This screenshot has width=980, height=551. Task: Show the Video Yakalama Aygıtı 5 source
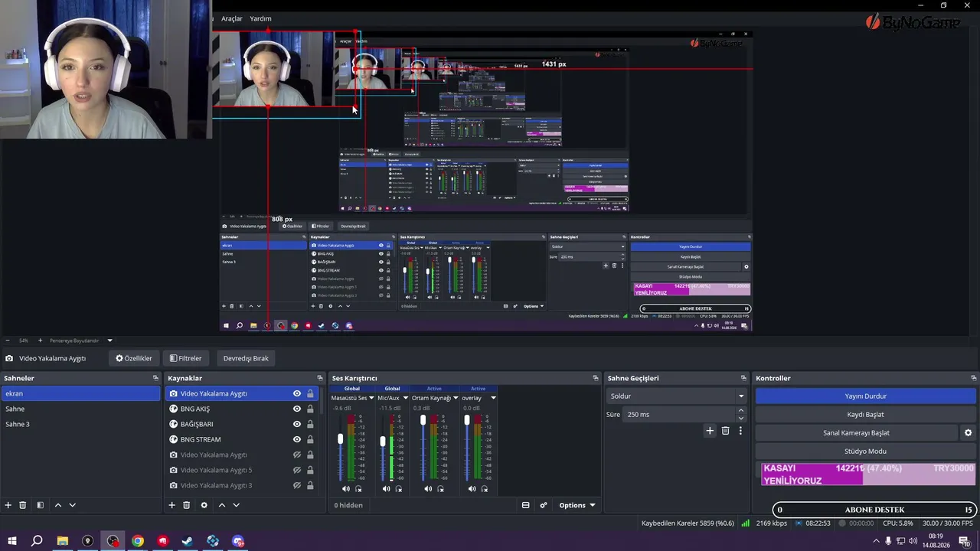coord(297,470)
